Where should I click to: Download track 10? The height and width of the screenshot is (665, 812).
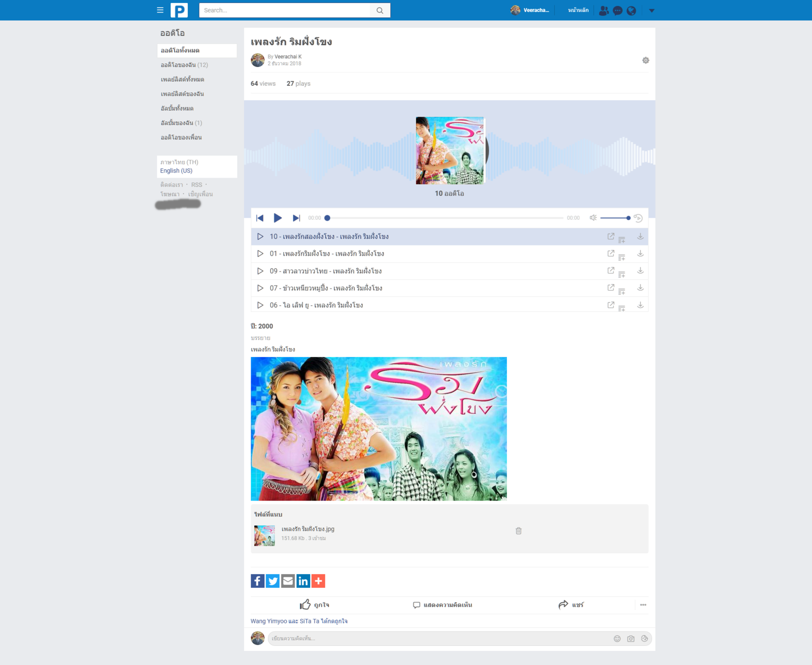coord(640,236)
